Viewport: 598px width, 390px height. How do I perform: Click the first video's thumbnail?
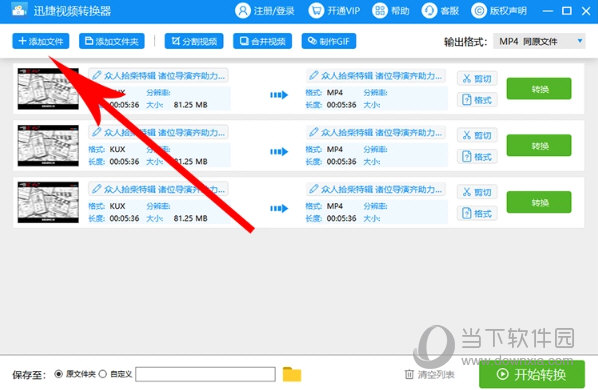pyautogui.click(x=48, y=89)
